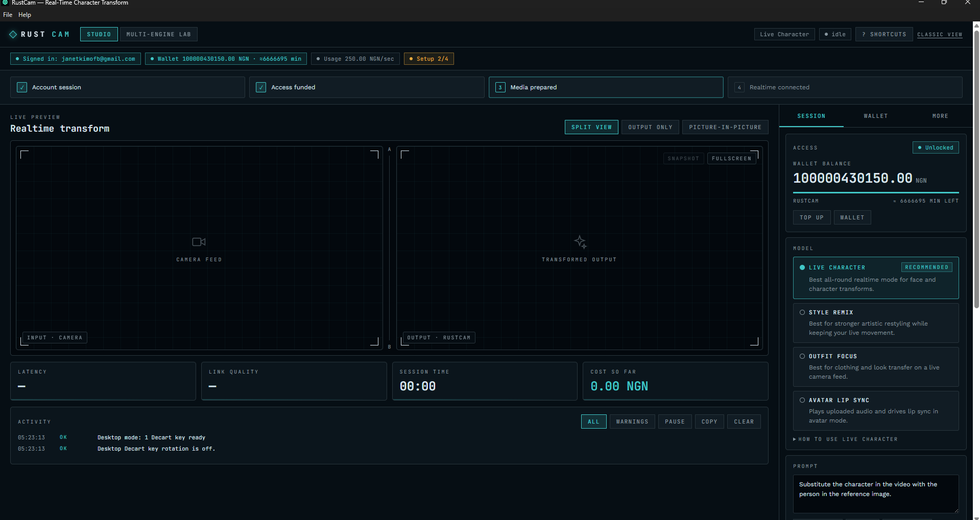Click the Account session checkmark icon

[x=22, y=87]
